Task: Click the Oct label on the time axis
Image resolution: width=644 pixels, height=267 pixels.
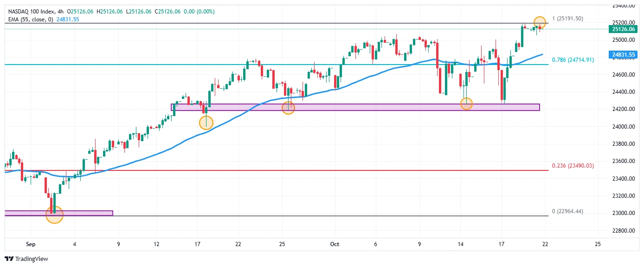Action: 335,244
